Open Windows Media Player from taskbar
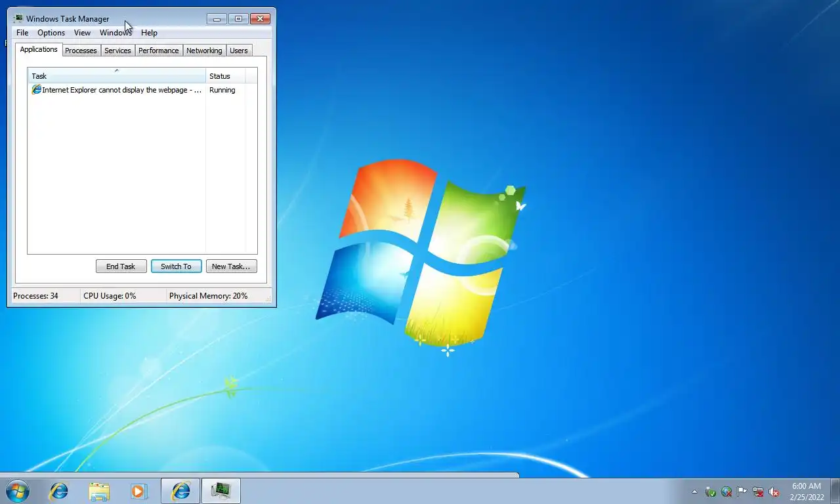The image size is (840, 504). (138, 491)
